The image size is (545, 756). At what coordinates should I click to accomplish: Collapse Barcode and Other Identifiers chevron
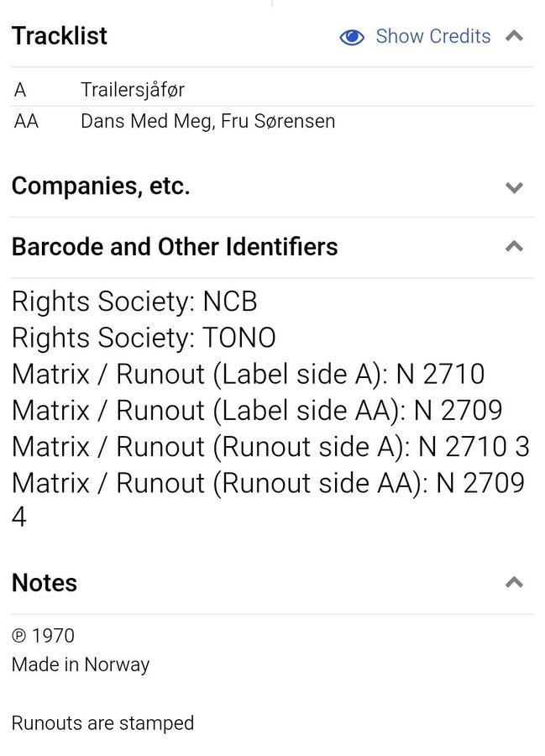click(515, 247)
